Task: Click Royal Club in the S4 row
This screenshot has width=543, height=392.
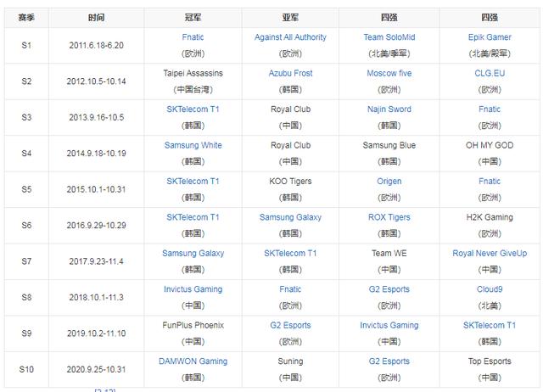Action: 290,145
